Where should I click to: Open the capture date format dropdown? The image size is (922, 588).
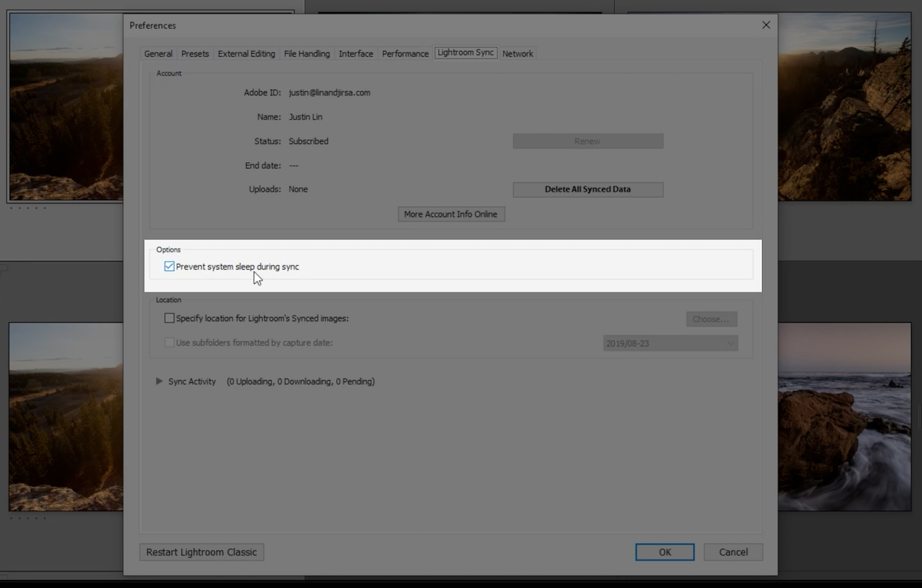coord(669,343)
